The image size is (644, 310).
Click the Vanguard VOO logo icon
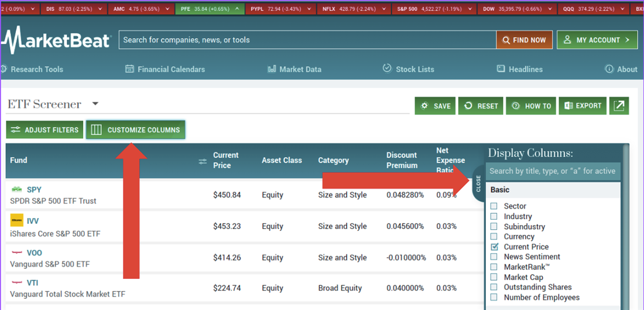coord(16,253)
